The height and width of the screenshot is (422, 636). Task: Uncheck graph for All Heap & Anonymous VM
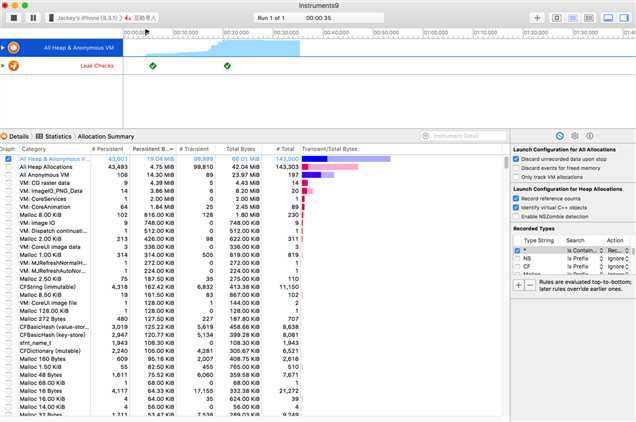[8, 159]
